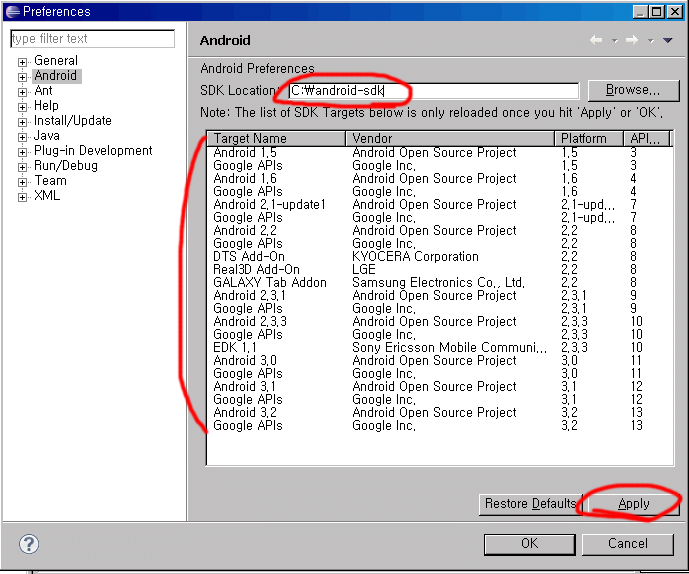Select the Android 3.2 target row
The width and height of the screenshot is (689, 574).
439,412
